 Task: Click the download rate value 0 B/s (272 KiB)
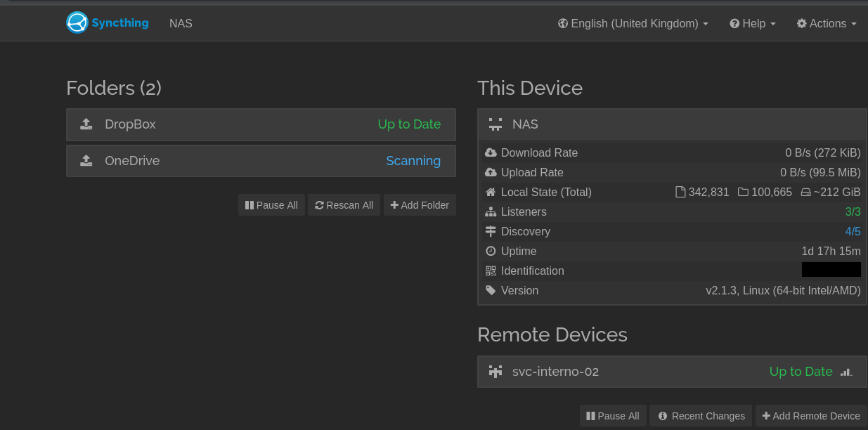tap(823, 152)
